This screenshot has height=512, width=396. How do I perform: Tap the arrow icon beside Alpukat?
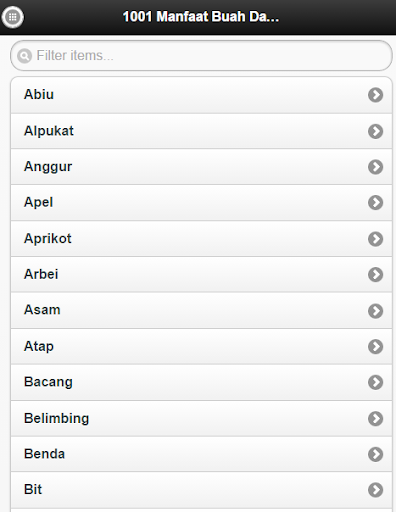click(x=375, y=131)
